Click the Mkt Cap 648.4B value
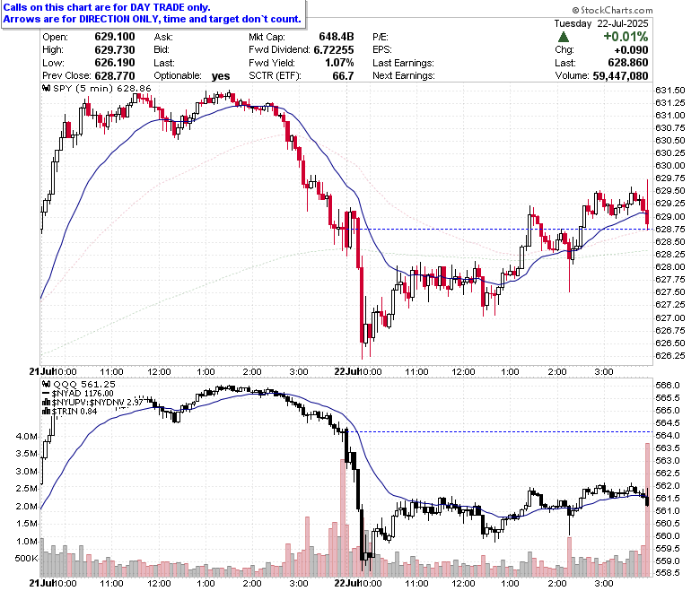This screenshot has width=700, height=591. 337,37
